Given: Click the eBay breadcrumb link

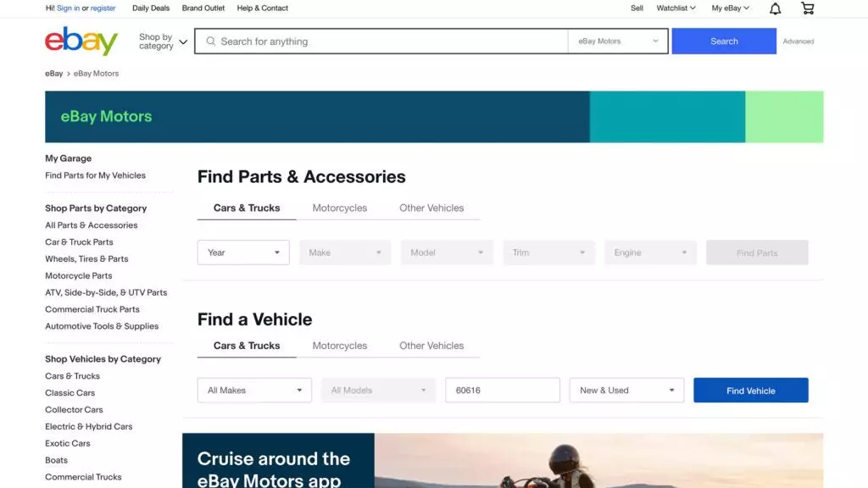Looking at the screenshot, I should pyautogui.click(x=53, y=74).
